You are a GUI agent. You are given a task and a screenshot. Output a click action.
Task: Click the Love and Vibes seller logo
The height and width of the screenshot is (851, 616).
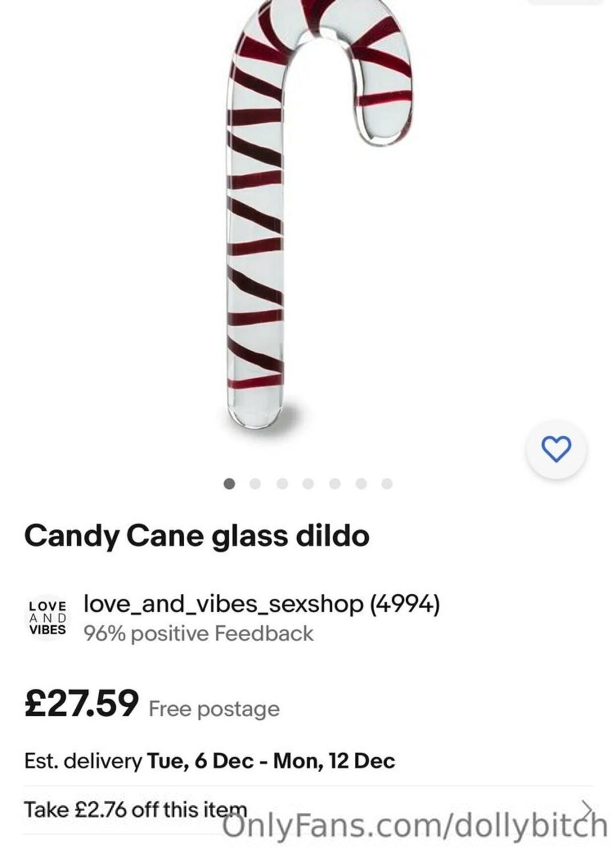coord(47,618)
